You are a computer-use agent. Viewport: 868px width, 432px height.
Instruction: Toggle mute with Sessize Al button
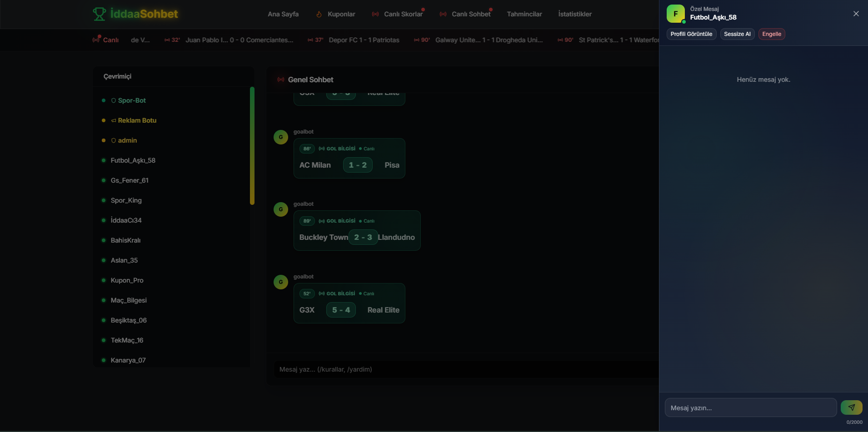pyautogui.click(x=737, y=34)
